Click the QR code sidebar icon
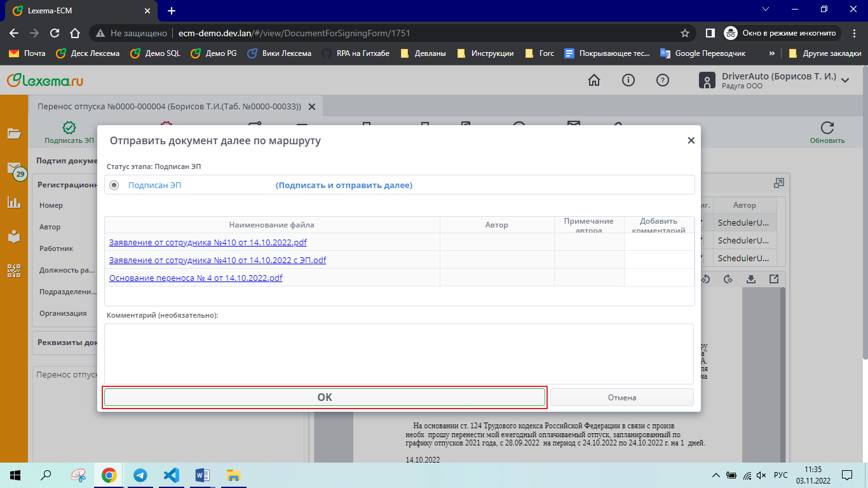 tap(14, 270)
